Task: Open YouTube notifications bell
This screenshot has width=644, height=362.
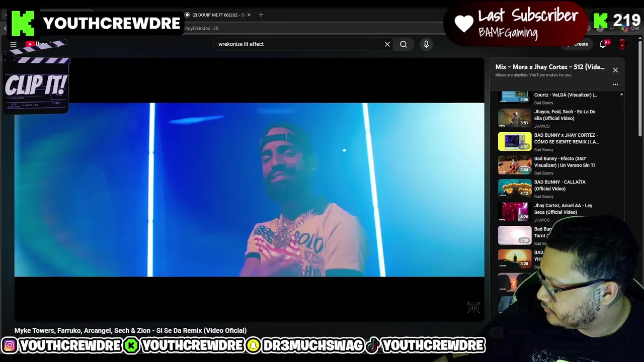Action: pyautogui.click(x=603, y=44)
